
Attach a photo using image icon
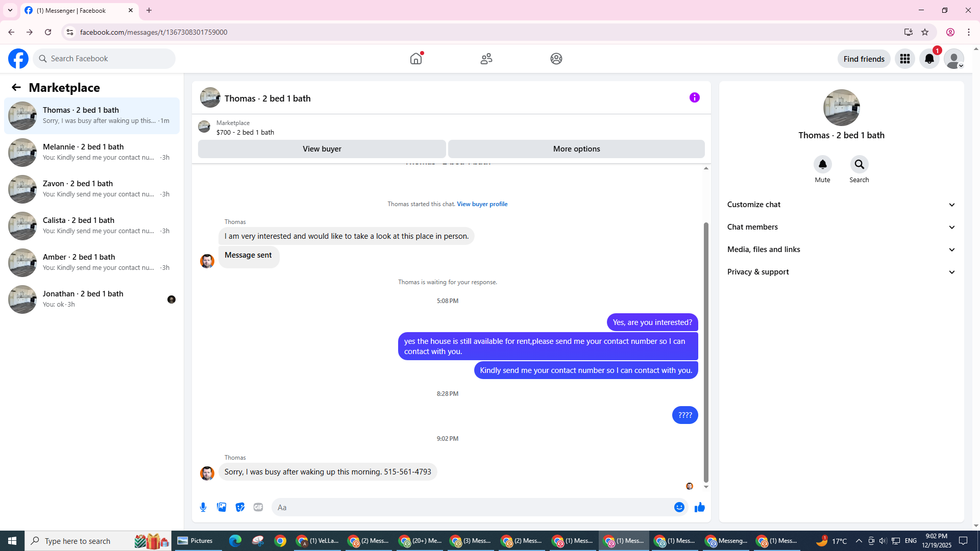tap(222, 507)
